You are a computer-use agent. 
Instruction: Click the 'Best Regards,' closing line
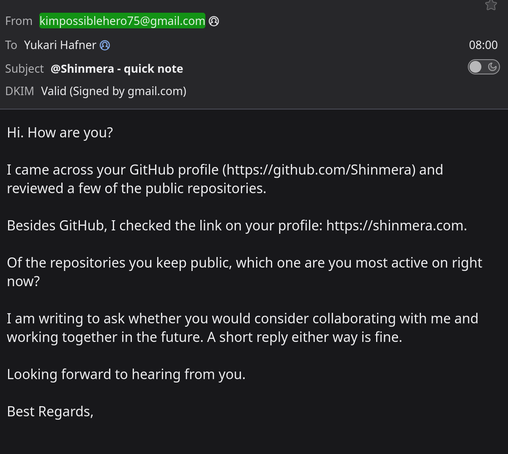[x=50, y=412]
